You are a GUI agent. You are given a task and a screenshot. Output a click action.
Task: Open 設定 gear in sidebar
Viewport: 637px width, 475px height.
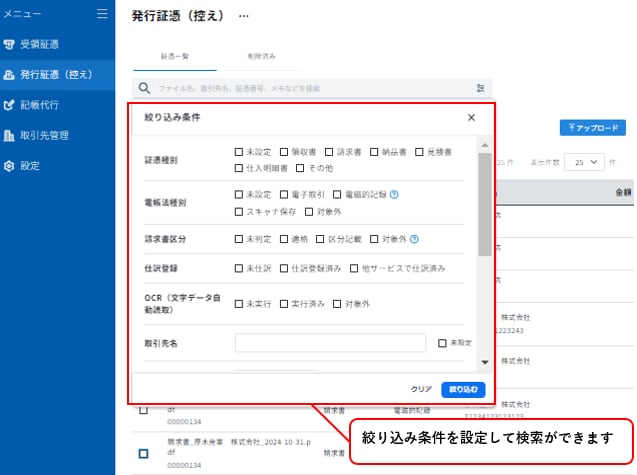point(9,165)
